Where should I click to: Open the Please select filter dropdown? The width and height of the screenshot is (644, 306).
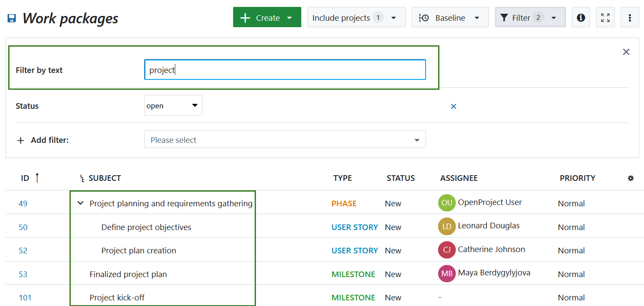[285, 139]
